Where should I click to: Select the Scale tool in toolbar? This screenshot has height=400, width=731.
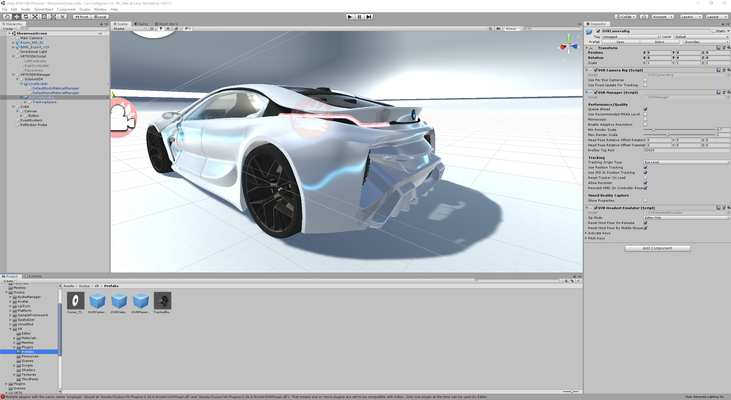pyautogui.click(x=35, y=16)
